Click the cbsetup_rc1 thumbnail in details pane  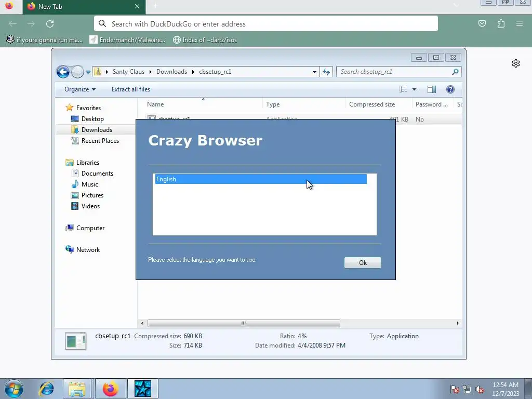coord(75,341)
